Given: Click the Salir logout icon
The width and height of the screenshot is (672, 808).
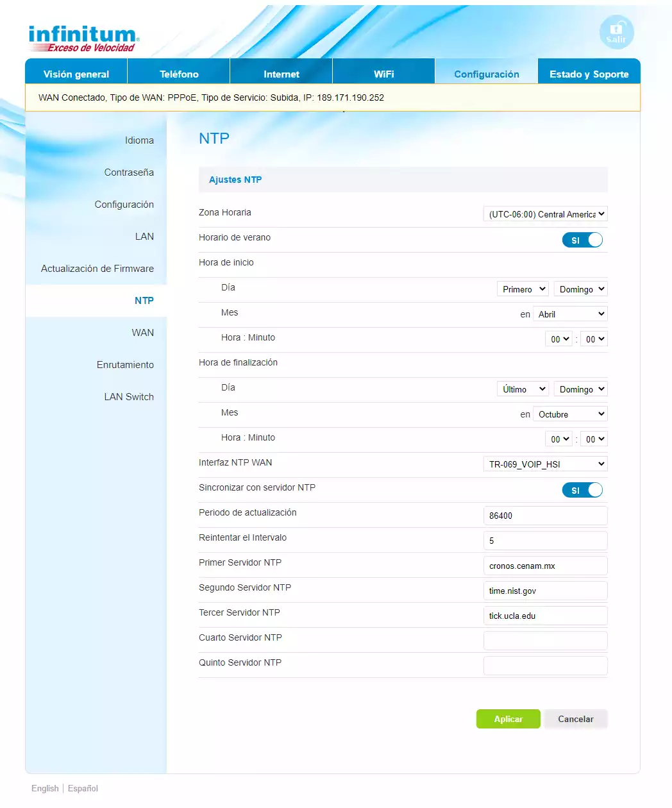Looking at the screenshot, I should 616,33.
